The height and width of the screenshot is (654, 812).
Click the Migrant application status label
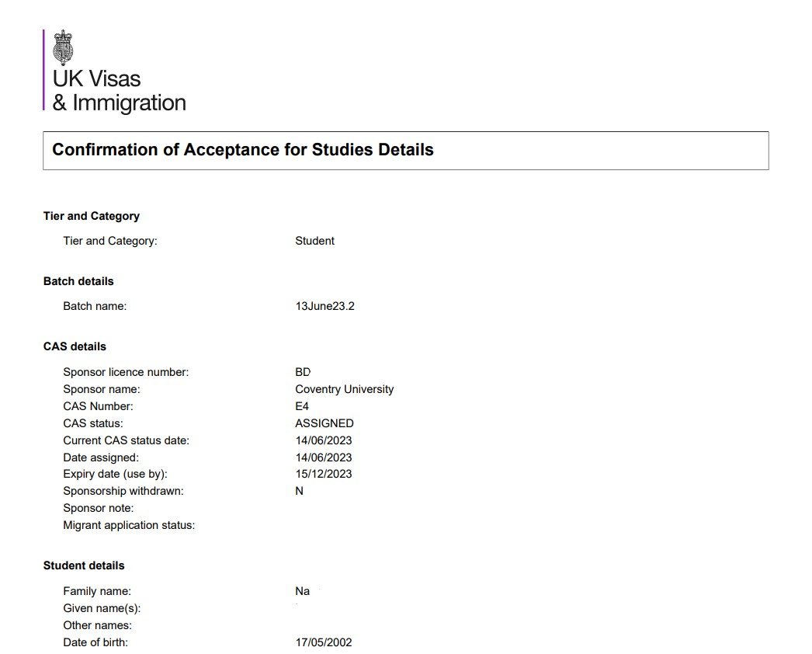129,525
